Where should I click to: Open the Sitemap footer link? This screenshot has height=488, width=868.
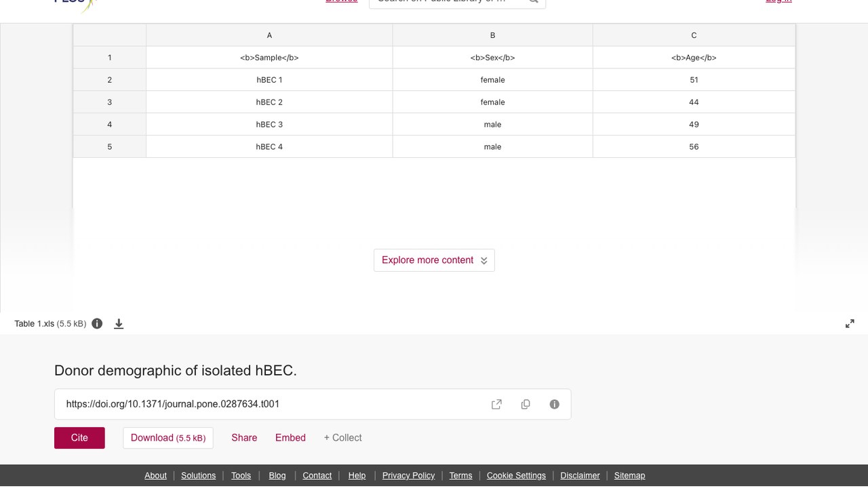click(x=629, y=476)
